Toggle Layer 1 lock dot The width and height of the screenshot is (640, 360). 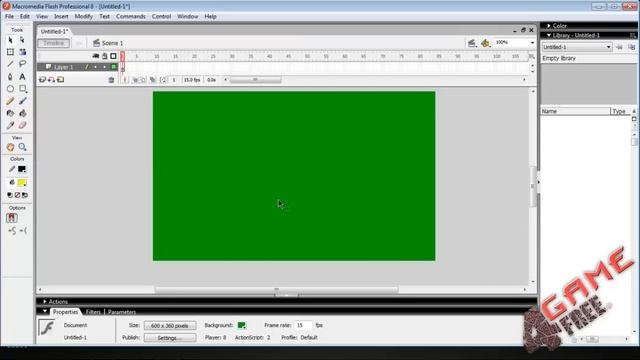104,67
